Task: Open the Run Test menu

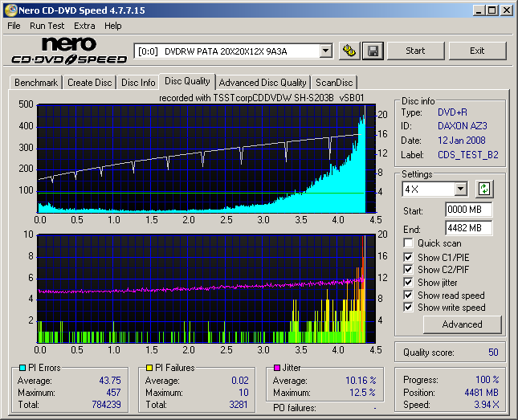Action: point(47,26)
